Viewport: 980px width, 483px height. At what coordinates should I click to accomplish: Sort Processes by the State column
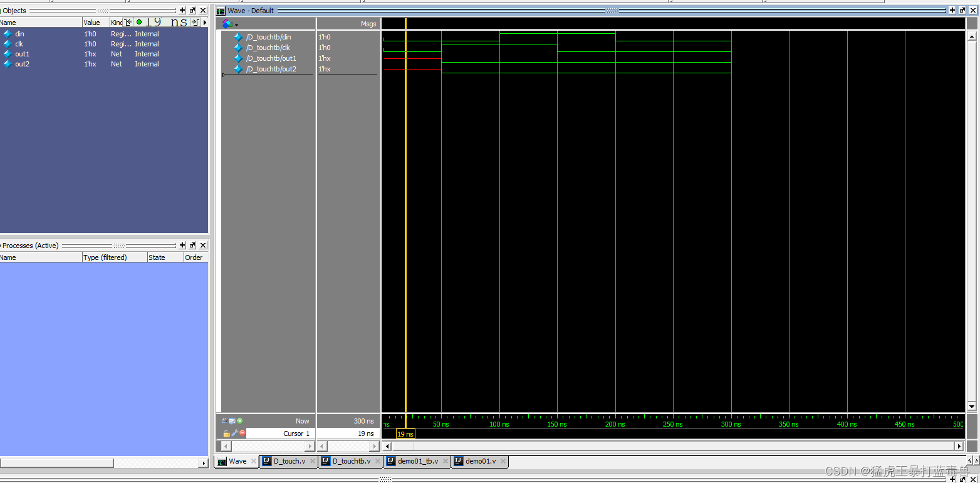165,257
